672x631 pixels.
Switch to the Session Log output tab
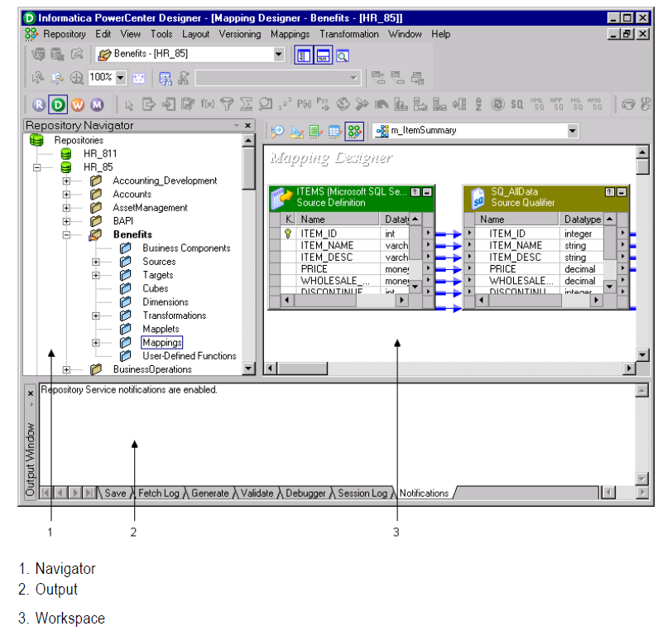coord(362,494)
